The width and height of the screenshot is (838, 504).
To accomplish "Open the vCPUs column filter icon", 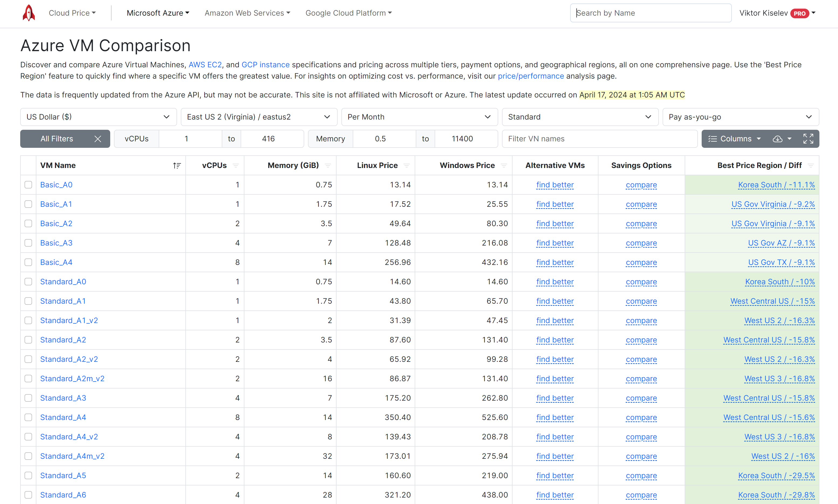I will 236,166.
